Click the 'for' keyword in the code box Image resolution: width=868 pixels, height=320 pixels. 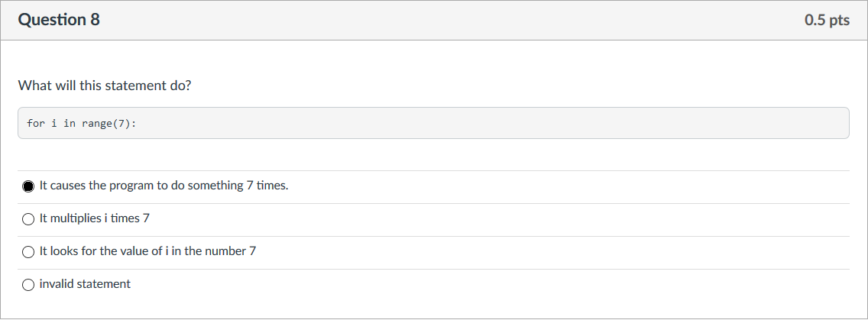pyautogui.click(x=36, y=123)
